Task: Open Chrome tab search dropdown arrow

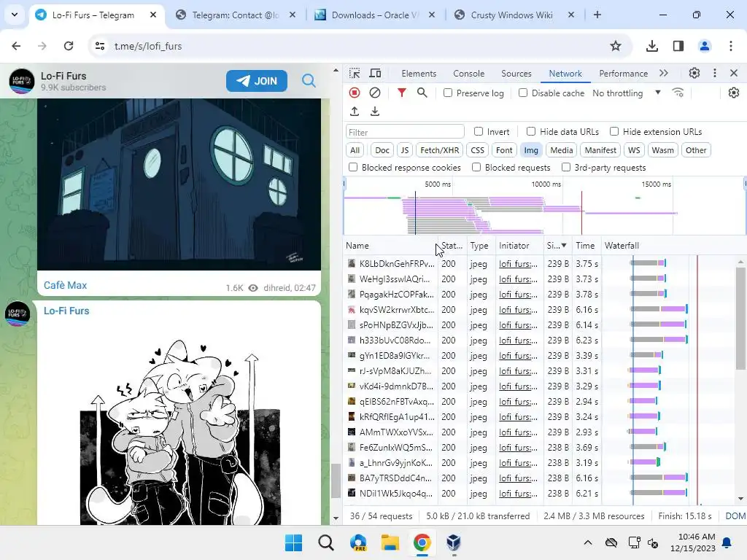Action: (15, 15)
